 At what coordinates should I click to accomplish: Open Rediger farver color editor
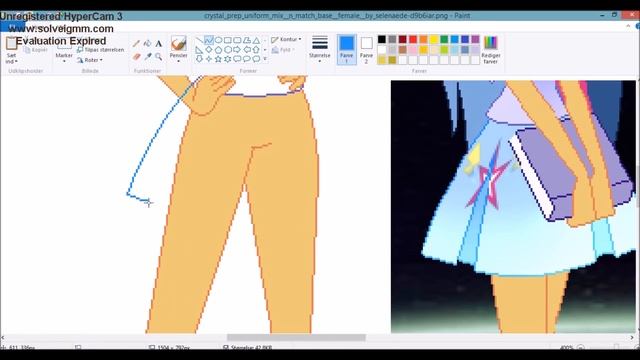click(x=491, y=50)
